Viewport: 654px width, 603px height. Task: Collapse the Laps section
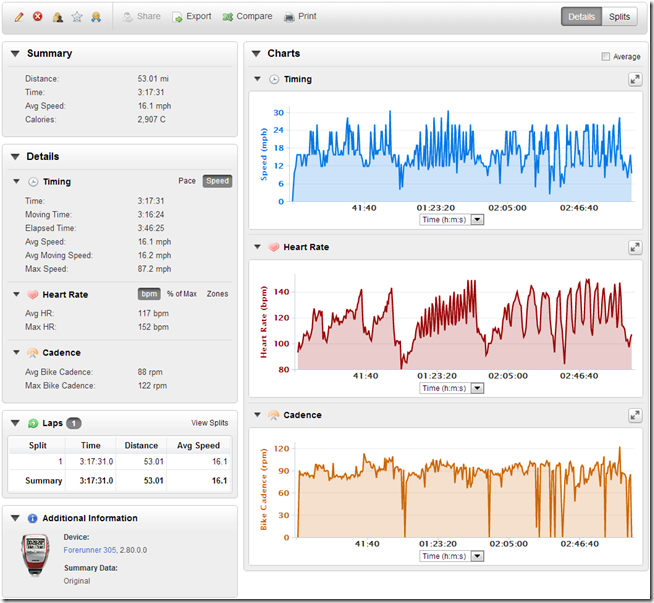[17, 423]
